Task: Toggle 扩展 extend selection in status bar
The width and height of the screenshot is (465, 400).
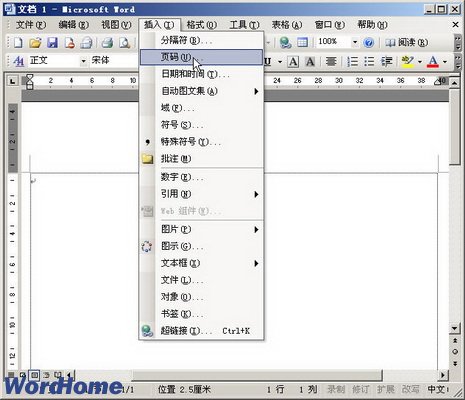Action: [x=386, y=389]
